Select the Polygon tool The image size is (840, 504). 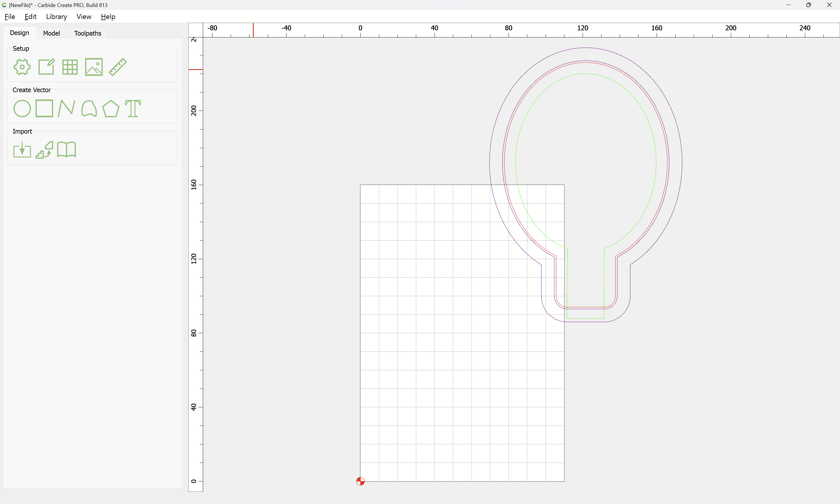(111, 109)
